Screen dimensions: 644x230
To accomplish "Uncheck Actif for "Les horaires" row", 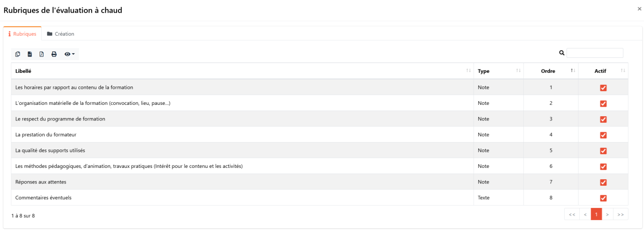I will pyautogui.click(x=603, y=87).
